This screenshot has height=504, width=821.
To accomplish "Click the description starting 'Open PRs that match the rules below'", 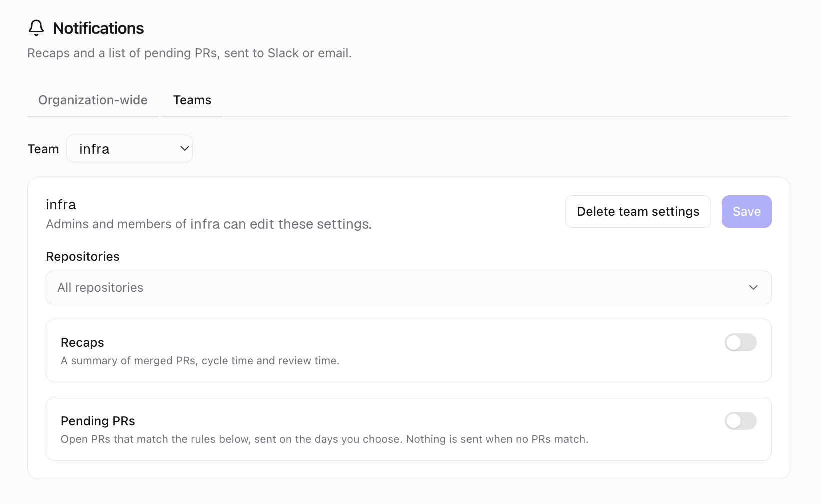I will coord(324,439).
